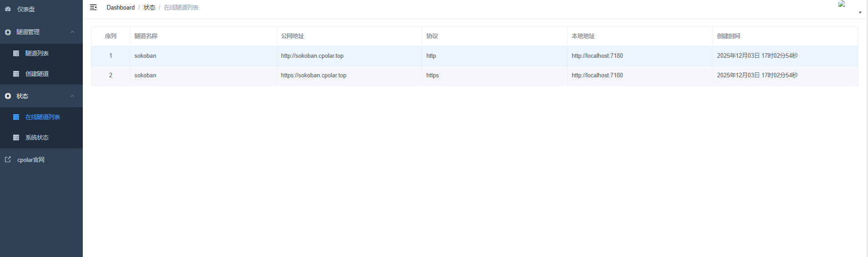The width and height of the screenshot is (868, 257).
Task: Toggle the sidebar with hamburger icon
Action: coord(93,7)
